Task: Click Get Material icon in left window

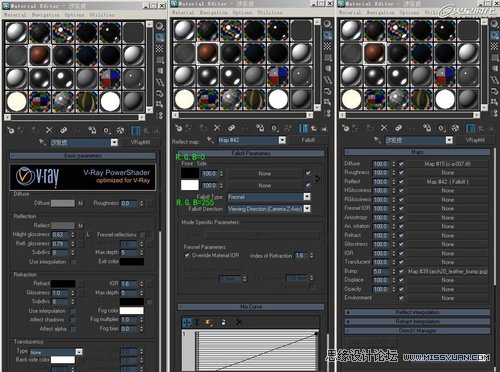Action: (x=10, y=130)
